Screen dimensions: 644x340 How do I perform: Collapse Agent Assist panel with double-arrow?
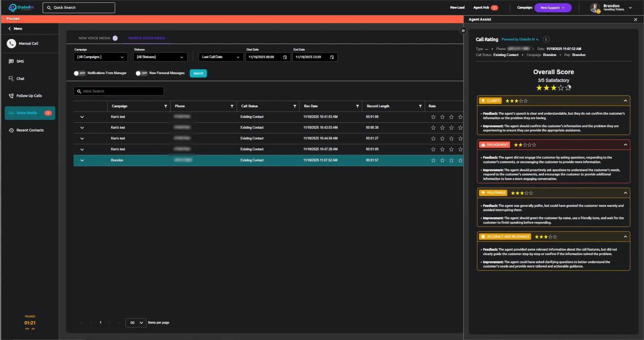click(463, 31)
